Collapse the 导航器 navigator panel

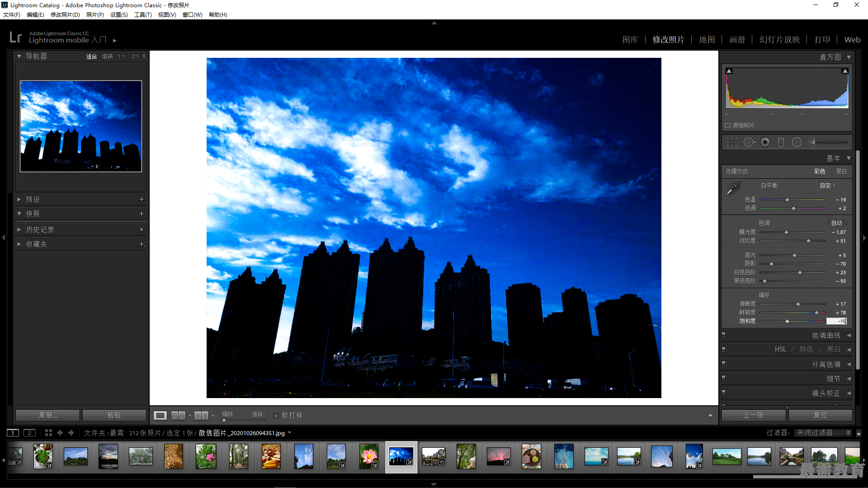19,56
